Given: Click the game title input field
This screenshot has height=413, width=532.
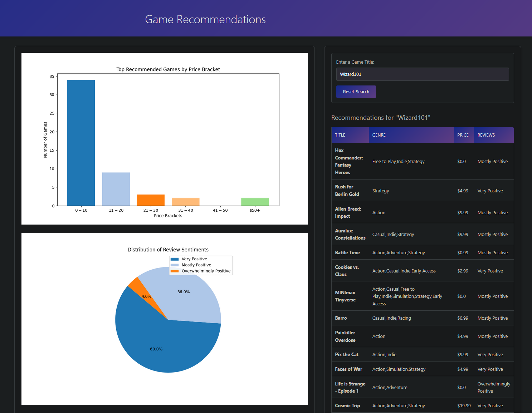Looking at the screenshot, I should (x=422, y=74).
